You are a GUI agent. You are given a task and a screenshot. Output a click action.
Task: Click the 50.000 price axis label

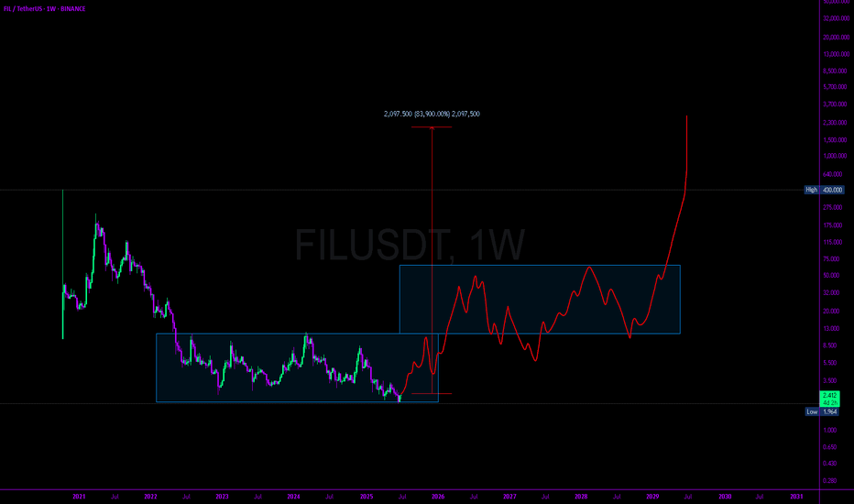832,276
